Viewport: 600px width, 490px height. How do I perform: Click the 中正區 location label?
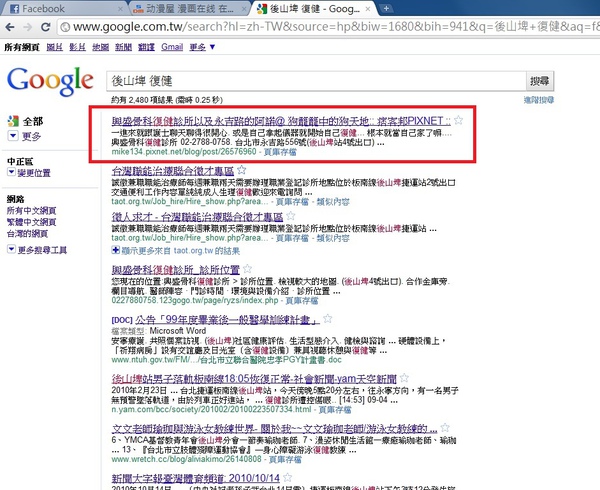[20, 161]
